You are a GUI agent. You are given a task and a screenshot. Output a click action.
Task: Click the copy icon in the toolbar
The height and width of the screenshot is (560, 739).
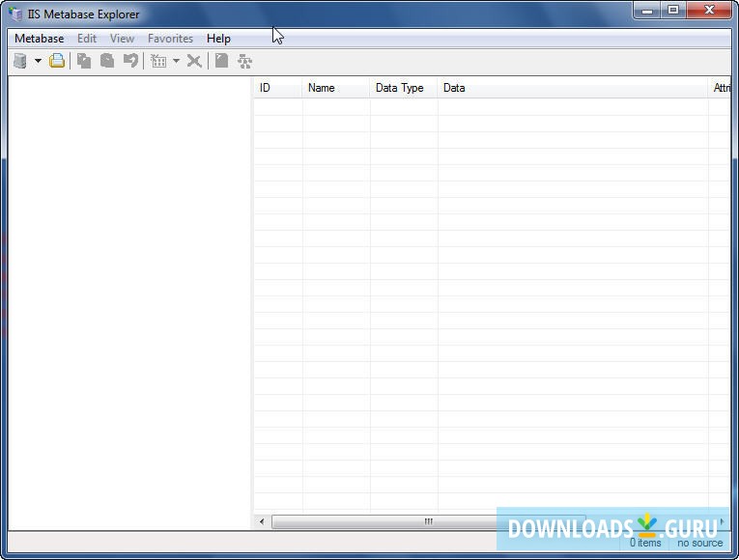click(84, 61)
